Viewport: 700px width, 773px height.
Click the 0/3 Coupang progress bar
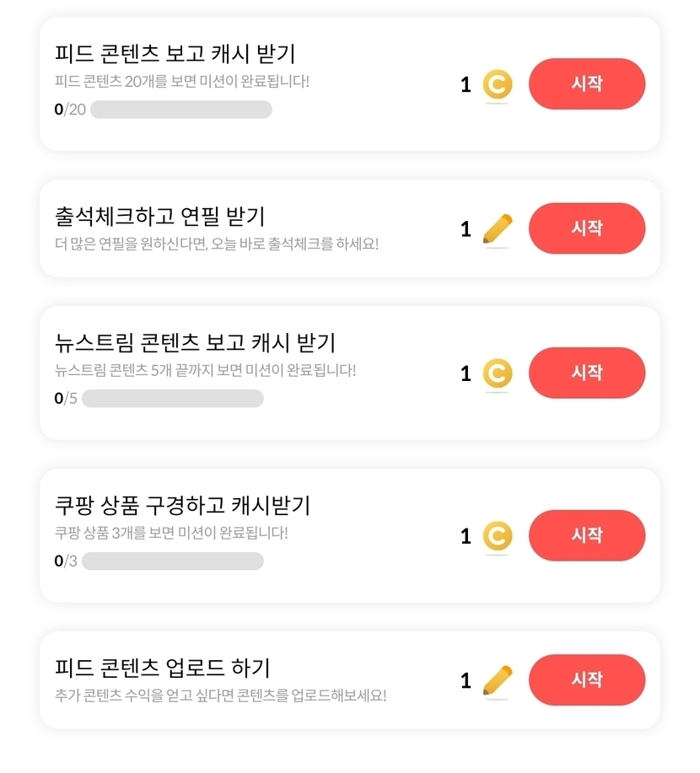click(172, 561)
